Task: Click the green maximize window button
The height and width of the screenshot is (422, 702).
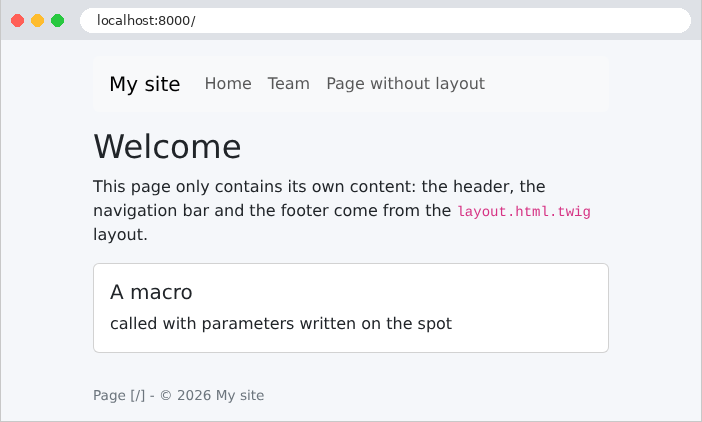Action: 57,21
